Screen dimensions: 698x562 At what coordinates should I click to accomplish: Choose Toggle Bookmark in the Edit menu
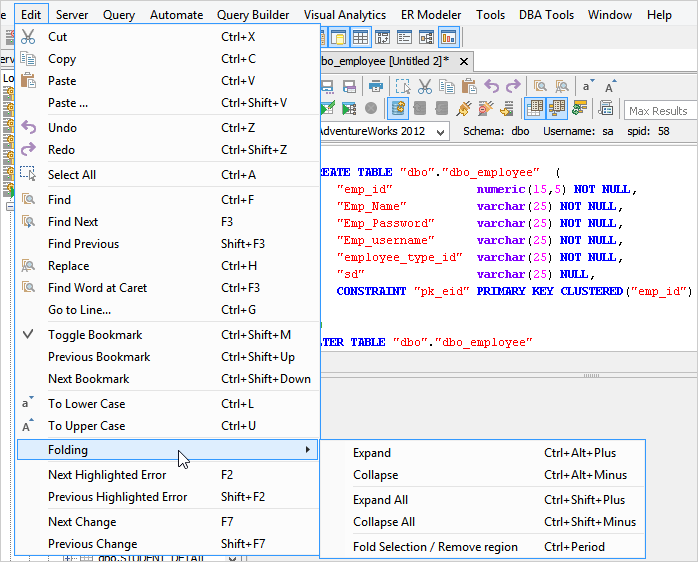point(95,335)
